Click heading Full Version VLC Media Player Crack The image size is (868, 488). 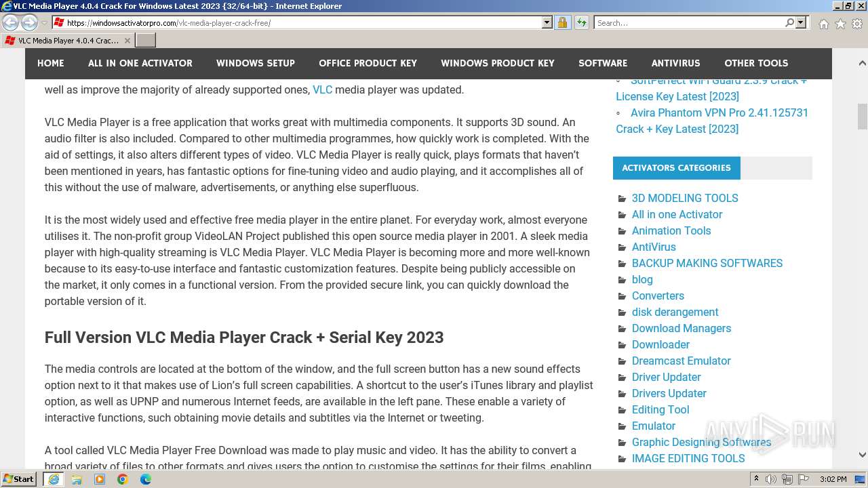tap(244, 338)
